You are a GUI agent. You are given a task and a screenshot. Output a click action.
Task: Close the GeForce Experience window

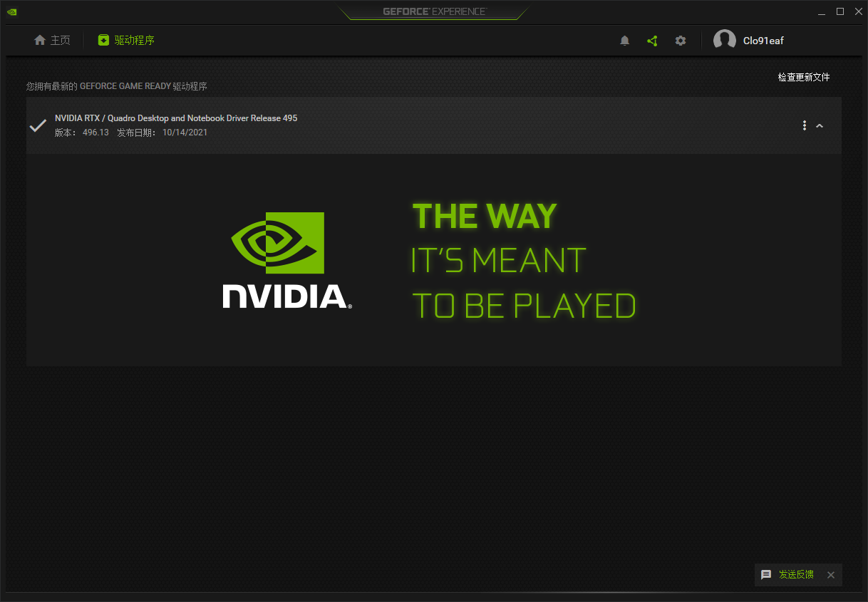(858, 11)
